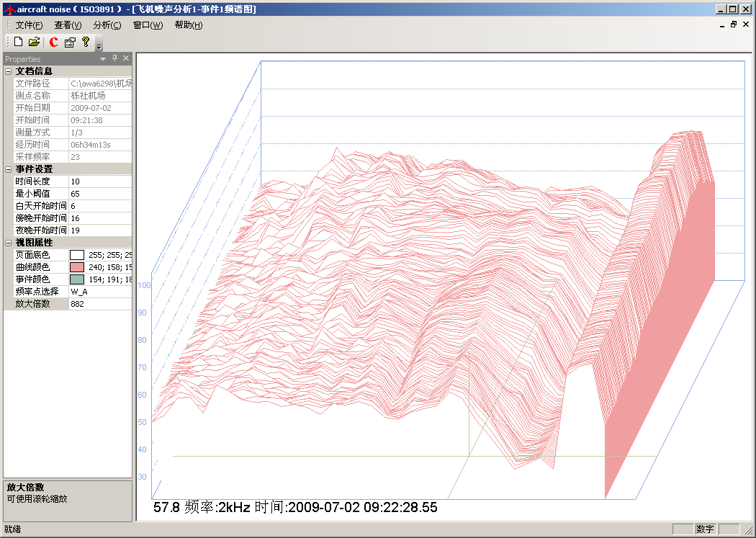Click the red airplane application icon
The image size is (756, 538).
pos(9,9)
